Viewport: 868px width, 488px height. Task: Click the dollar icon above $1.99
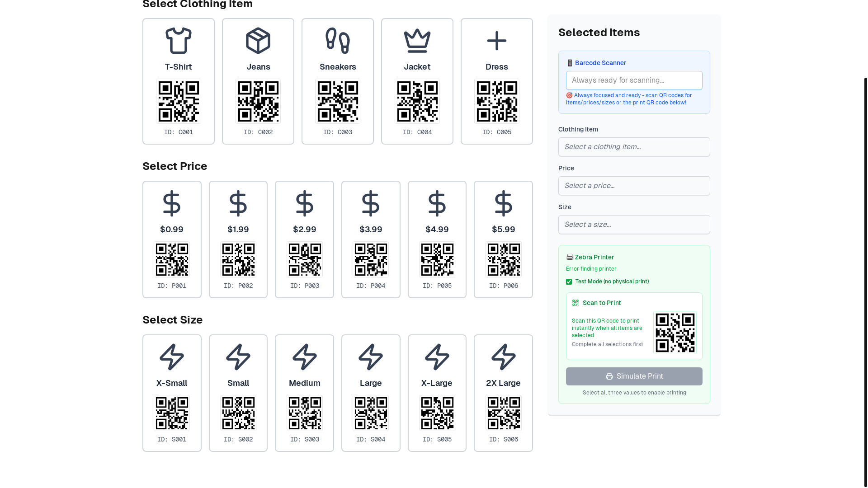click(x=238, y=203)
